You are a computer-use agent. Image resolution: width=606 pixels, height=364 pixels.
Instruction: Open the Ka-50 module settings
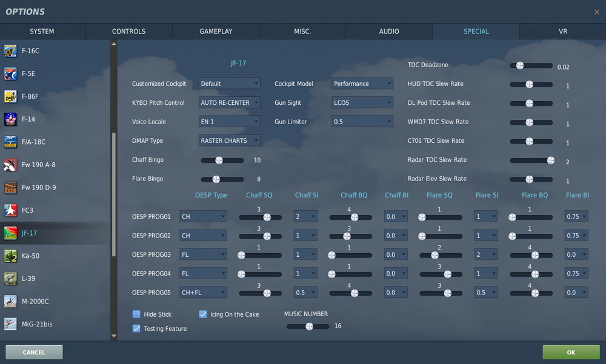36,256
